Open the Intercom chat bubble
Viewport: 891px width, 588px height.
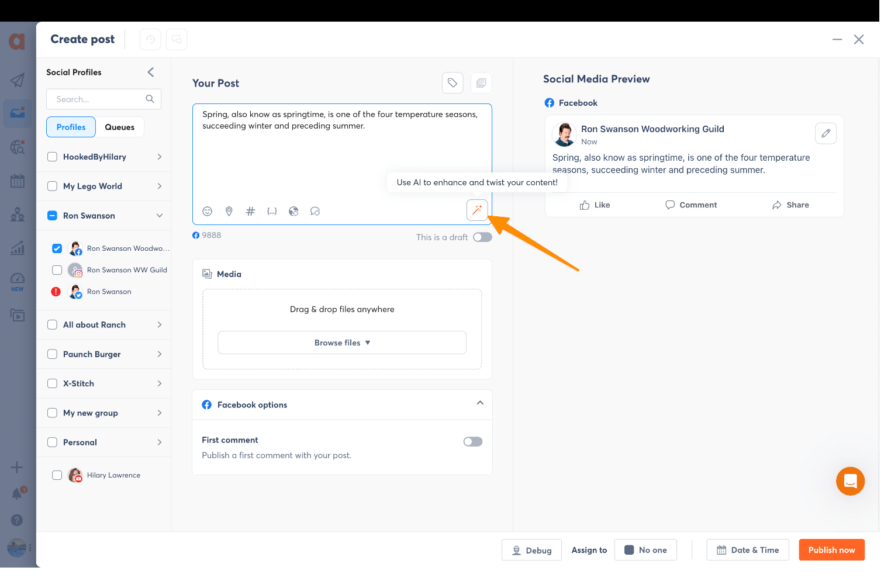(x=850, y=481)
